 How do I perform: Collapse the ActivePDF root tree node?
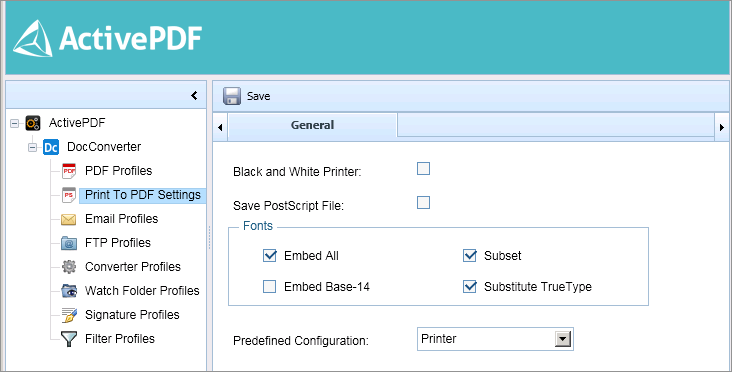(x=14, y=123)
